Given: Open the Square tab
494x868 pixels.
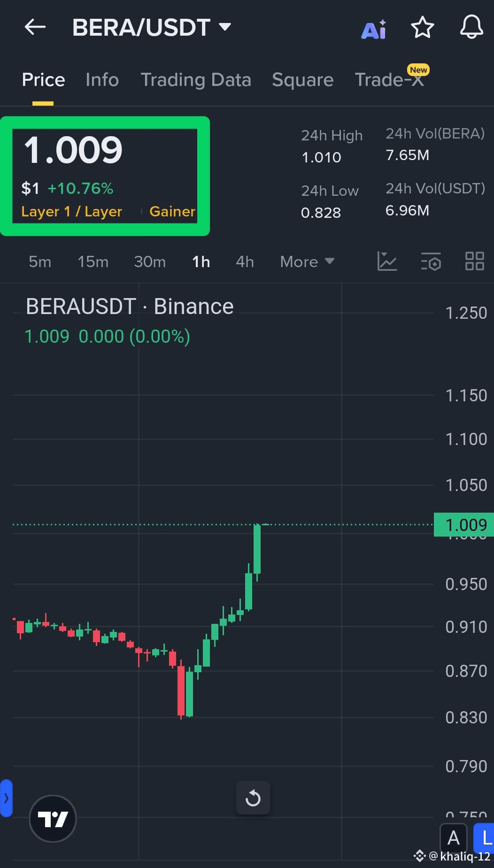Looking at the screenshot, I should click(303, 80).
